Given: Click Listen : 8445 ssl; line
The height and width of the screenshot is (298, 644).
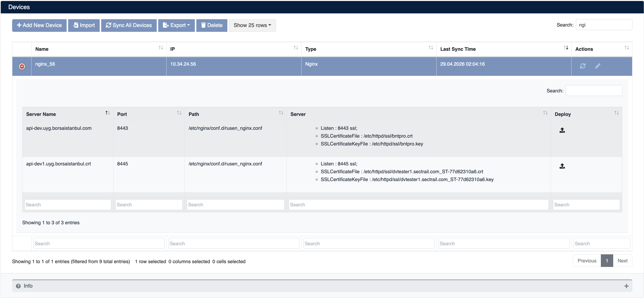Looking at the screenshot, I should (339, 164).
